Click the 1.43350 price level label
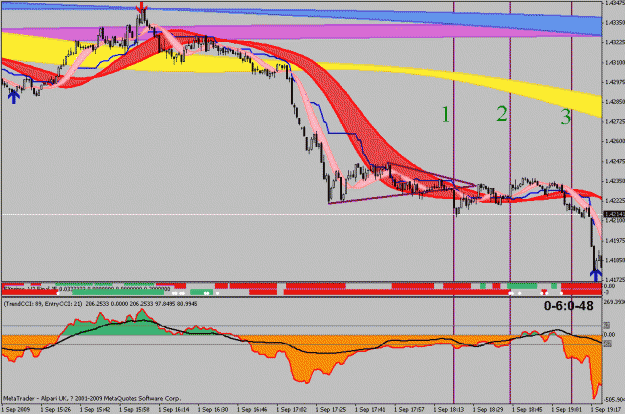Screen dimensions: 625x414 (615, 23)
